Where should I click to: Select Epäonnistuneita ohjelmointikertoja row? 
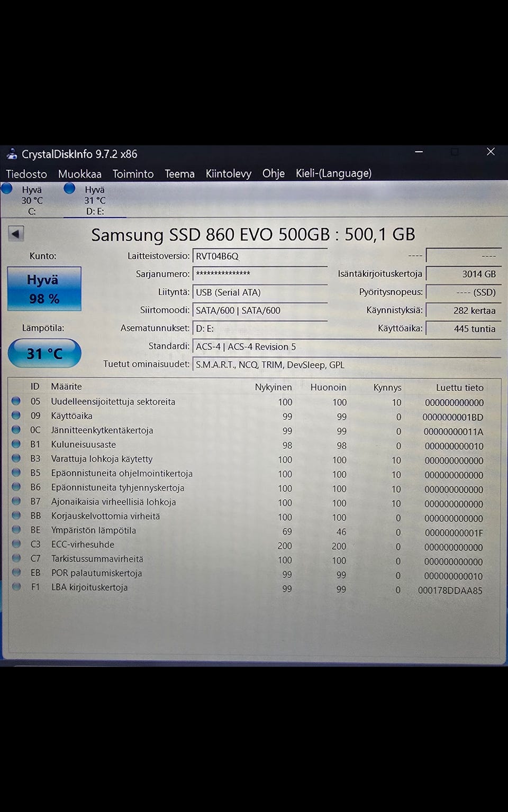(x=254, y=474)
